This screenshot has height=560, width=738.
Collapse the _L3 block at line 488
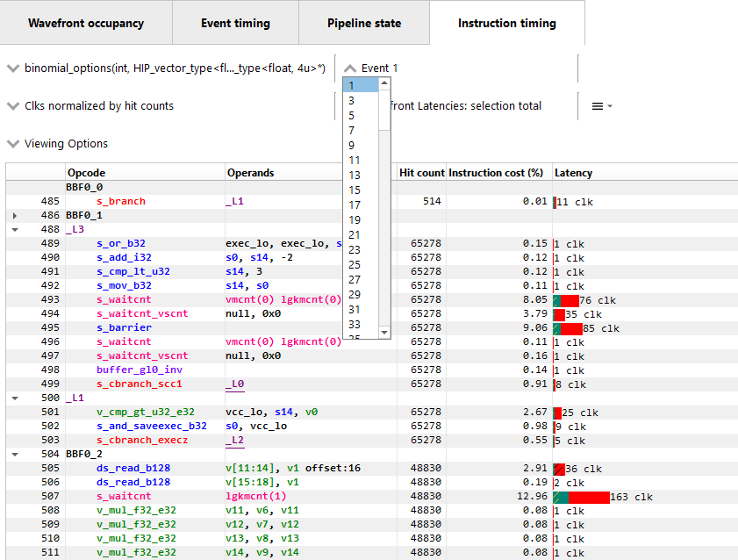[x=15, y=229]
